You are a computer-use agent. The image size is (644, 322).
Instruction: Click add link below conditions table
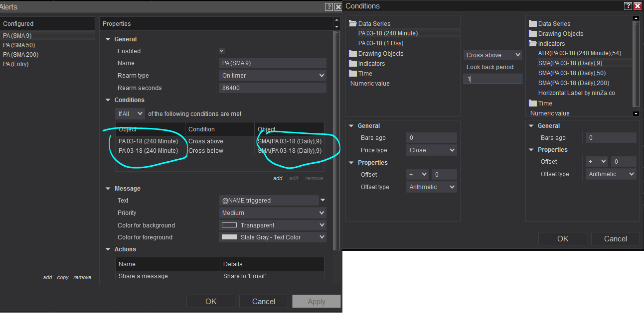(x=278, y=178)
